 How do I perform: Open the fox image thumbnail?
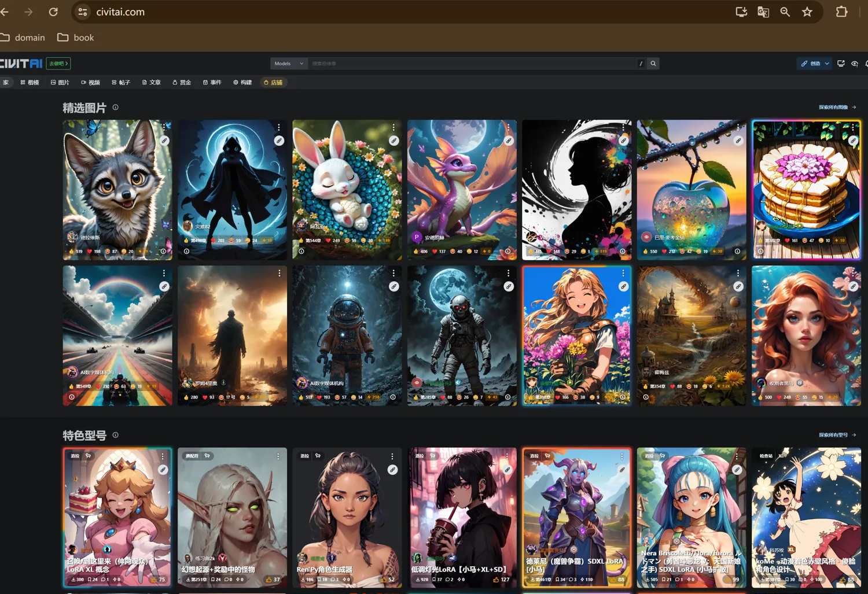(x=117, y=190)
